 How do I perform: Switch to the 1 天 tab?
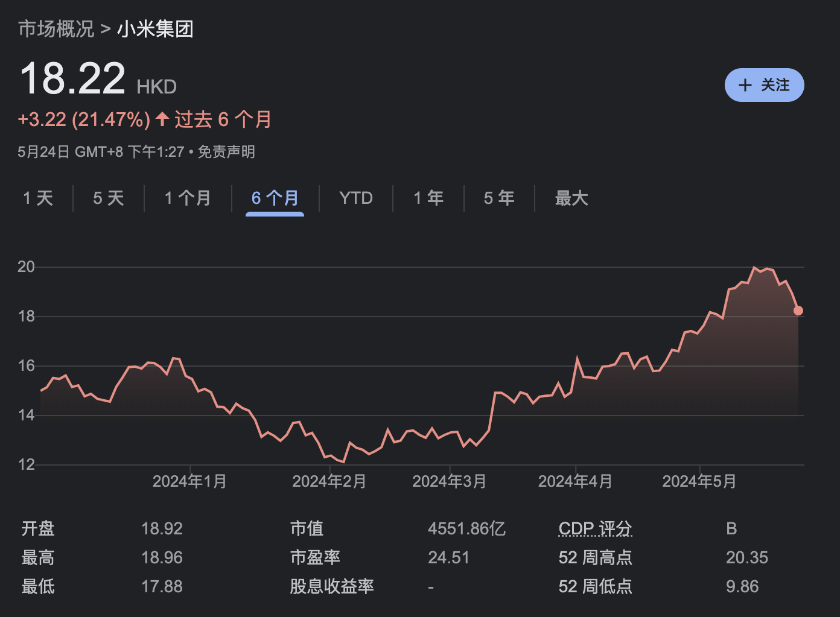(x=38, y=198)
